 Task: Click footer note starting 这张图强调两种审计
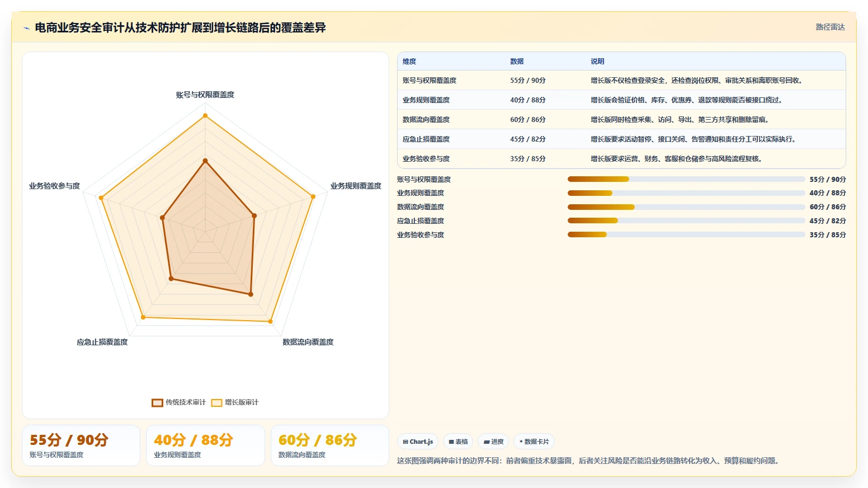pyautogui.click(x=589, y=461)
